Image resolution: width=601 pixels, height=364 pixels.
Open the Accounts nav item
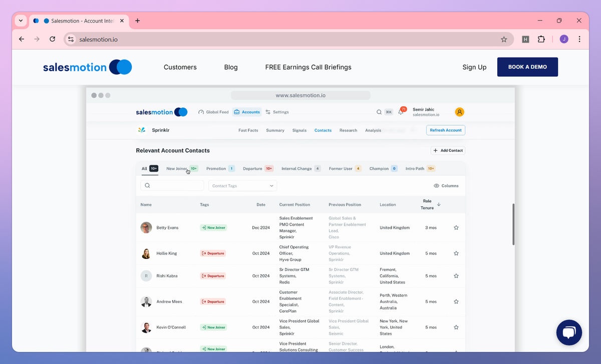[x=247, y=112]
